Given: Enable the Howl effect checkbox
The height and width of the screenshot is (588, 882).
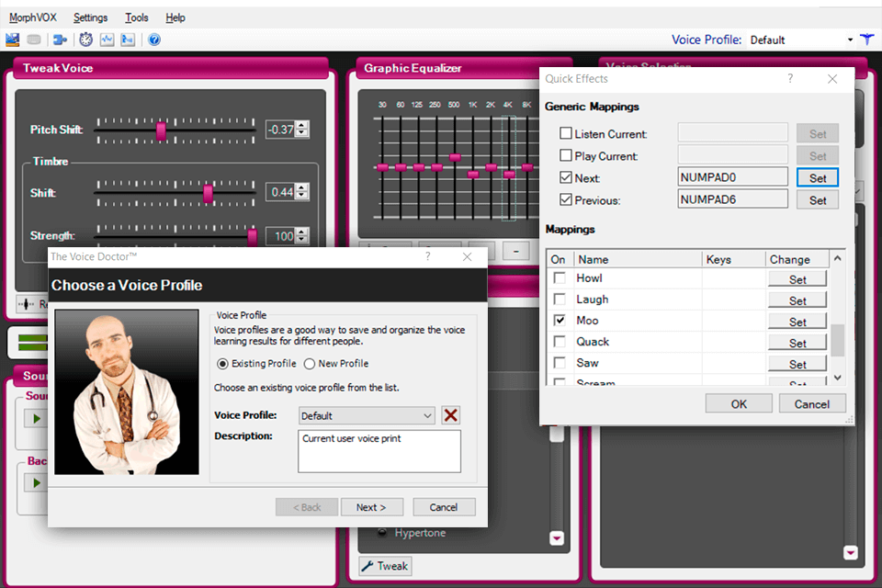Looking at the screenshot, I should coord(560,277).
